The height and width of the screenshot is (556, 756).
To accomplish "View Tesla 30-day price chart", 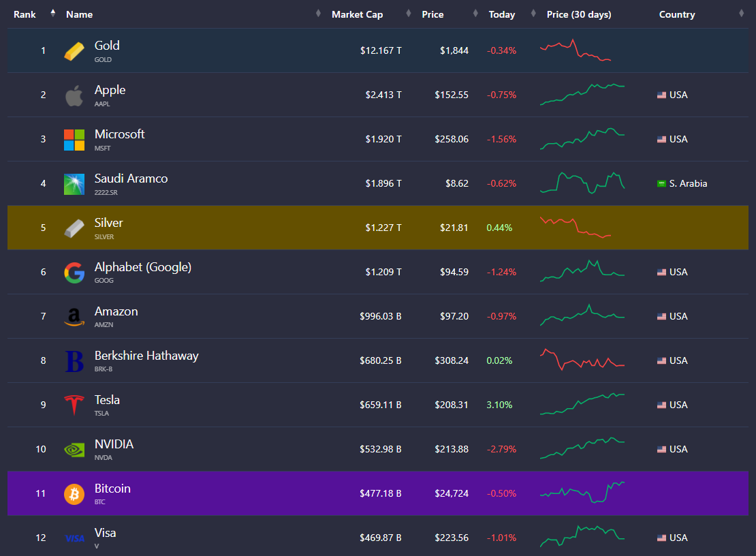I will point(582,404).
